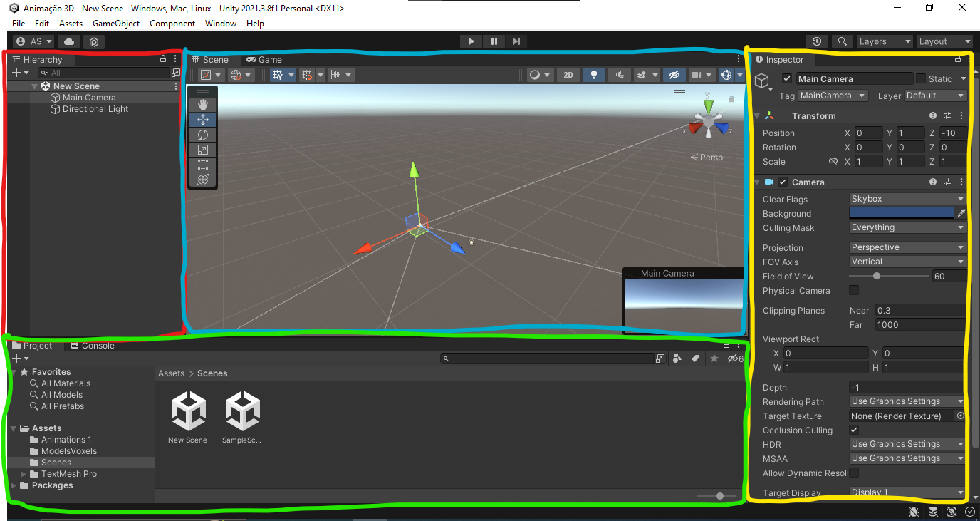Pick background color with eyedropper icon
The width and height of the screenshot is (980, 521).
961,213
